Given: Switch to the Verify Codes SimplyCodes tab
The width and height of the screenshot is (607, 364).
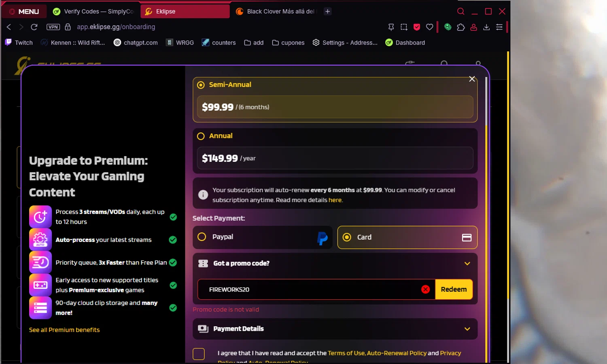Looking at the screenshot, I should pos(93,11).
